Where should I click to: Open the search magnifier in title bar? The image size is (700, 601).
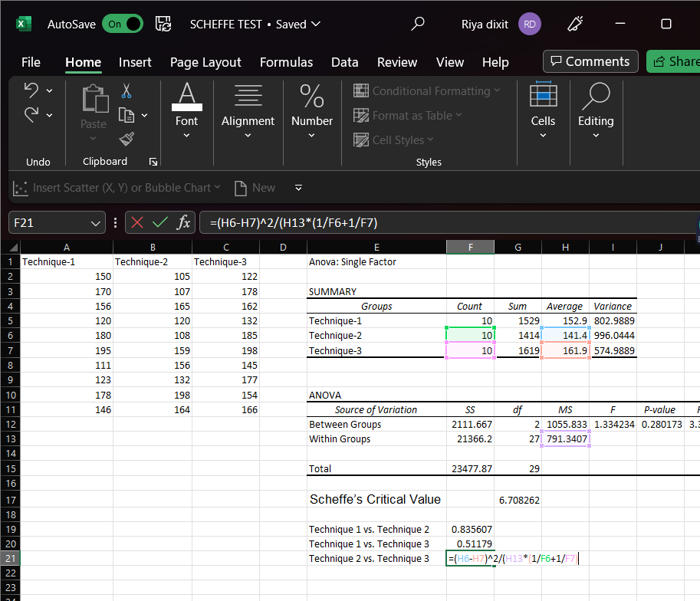pos(418,24)
